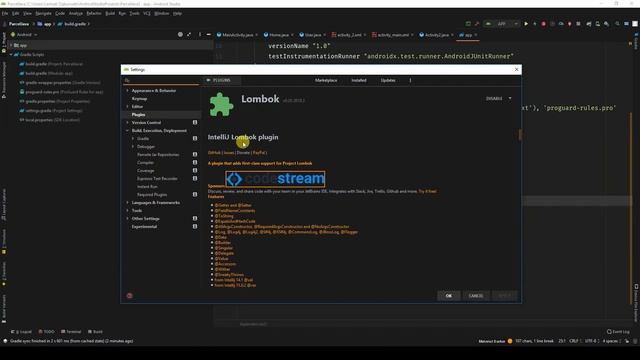Expand the Editor settings section
Viewport: 640px width, 360px height.
coord(127,107)
